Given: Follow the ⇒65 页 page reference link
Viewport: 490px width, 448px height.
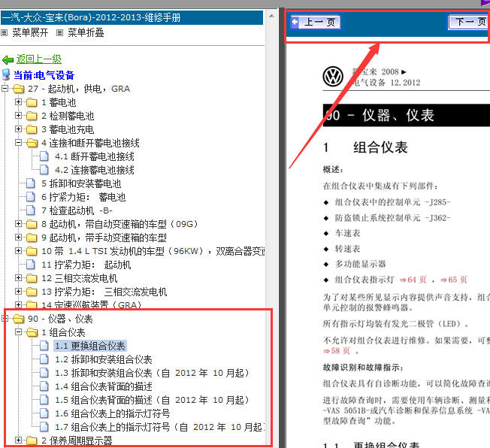Looking at the screenshot, I should pos(454,280).
